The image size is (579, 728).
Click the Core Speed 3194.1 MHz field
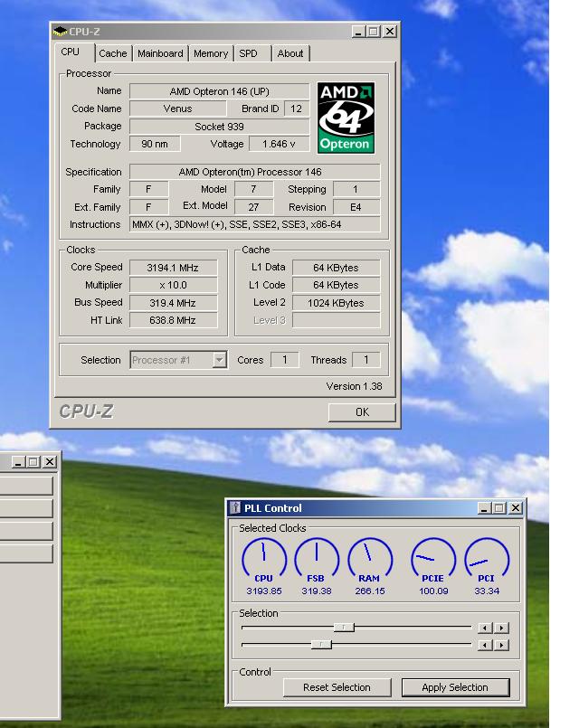coord(173,268)
